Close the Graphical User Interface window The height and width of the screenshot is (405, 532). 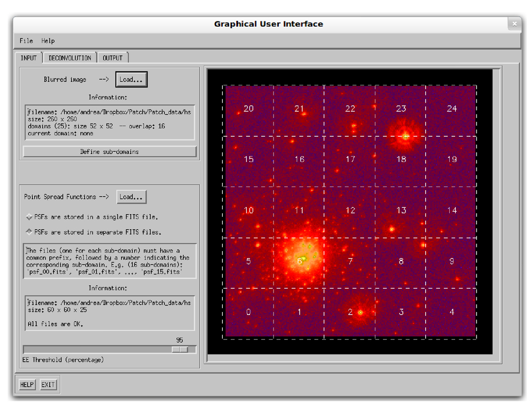[x=514, y=24]
